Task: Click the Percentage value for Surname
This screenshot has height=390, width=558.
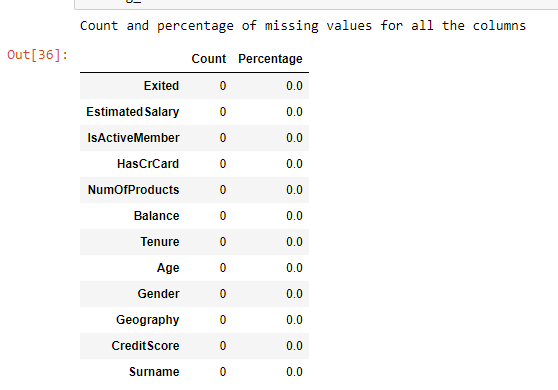Action: coord(294,371)
